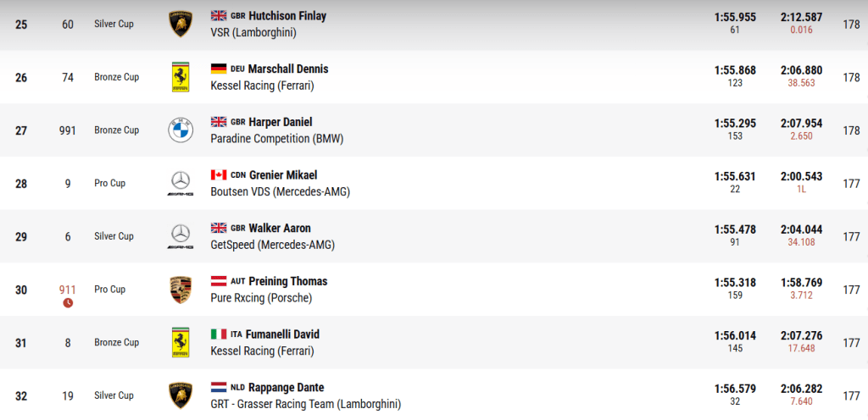The image size is (868, 420).
Task: Click the Mercedes-AMG logo for GetSpeed
Action: coord(181,236)
